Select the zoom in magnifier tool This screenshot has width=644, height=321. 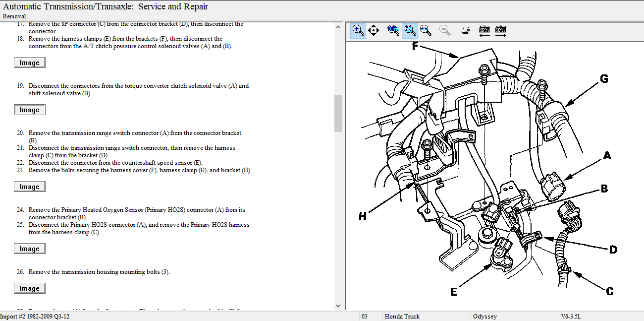pos(358,30)
